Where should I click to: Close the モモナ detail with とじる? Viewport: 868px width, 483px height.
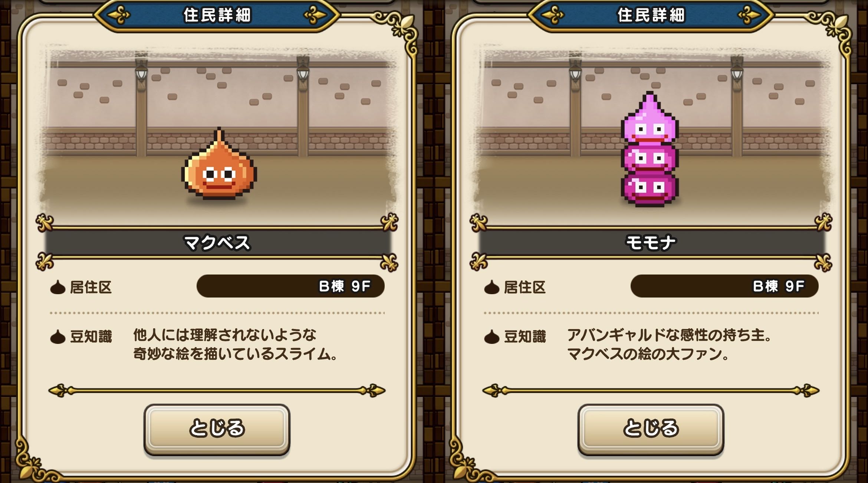[x=651, y=429]
